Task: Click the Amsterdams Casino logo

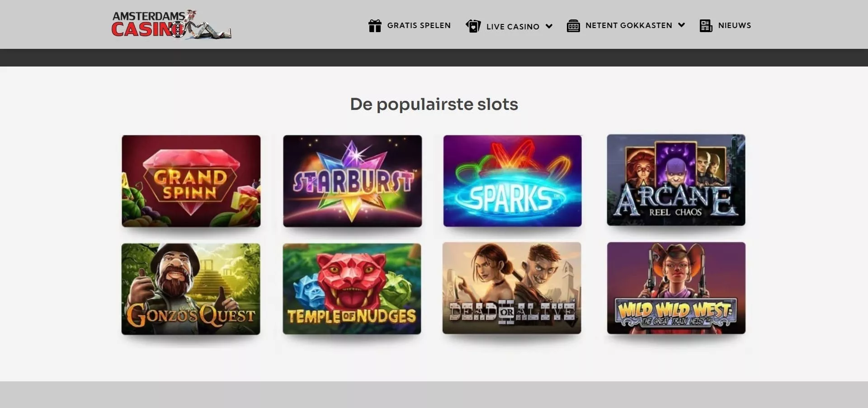Action: (x=171, y=24)
